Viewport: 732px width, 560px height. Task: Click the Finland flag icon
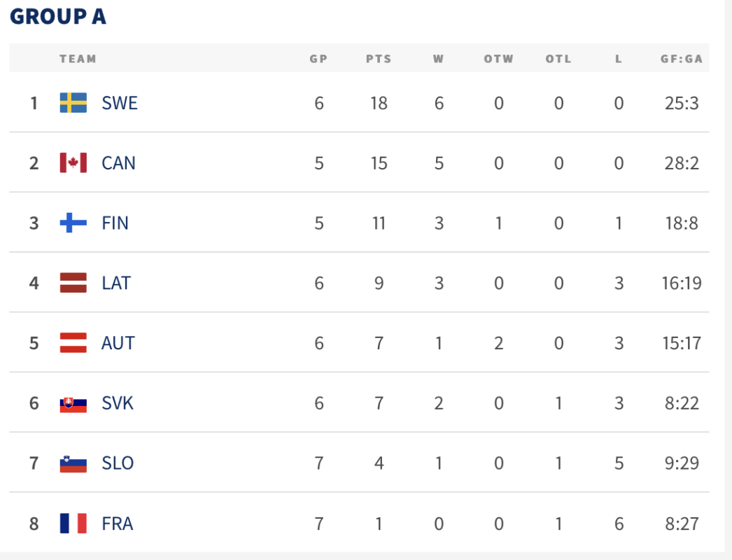pos(73,223)
